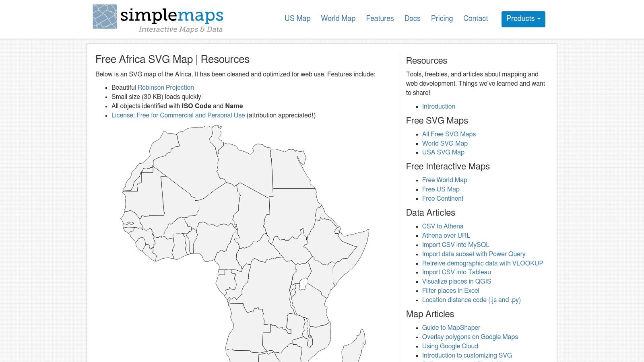Read the Guide to MapShaper article

451,328
